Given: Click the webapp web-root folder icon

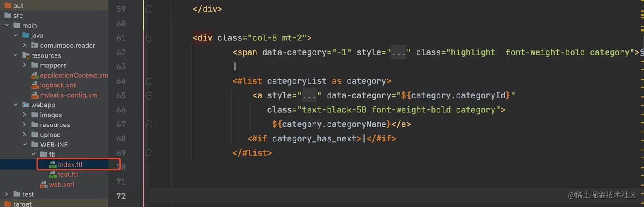Looking at the screenshot, I should (26, 105).
